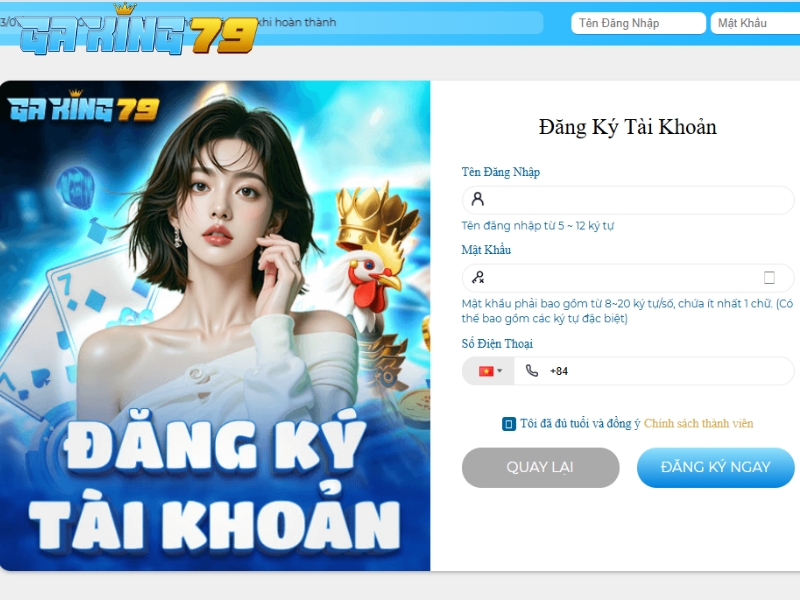Viewport: 800px width, 600px height.
Task: Click the header Tên Đăng Nhập login field
Action: point(638,23)
